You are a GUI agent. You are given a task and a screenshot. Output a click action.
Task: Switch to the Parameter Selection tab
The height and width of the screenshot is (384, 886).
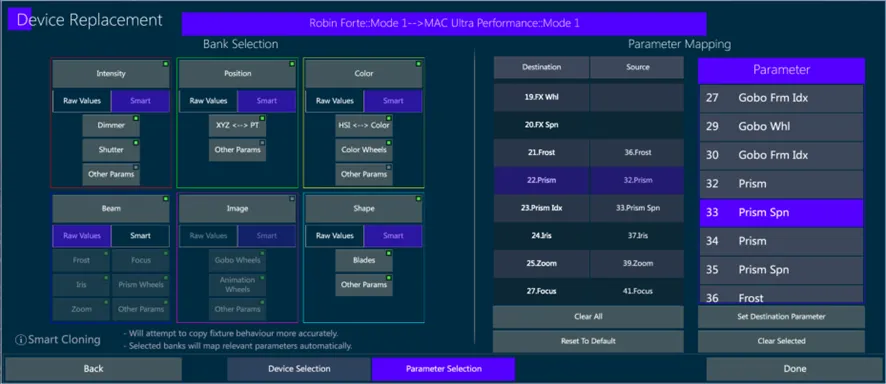coord(444,369)
